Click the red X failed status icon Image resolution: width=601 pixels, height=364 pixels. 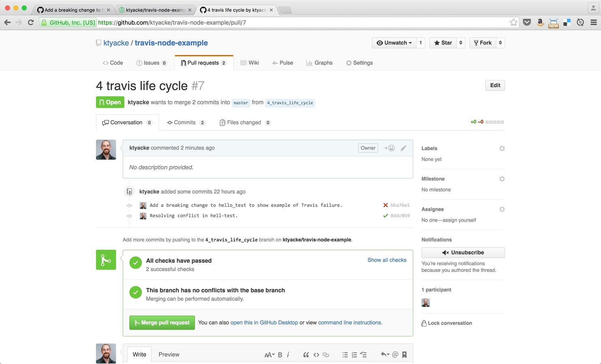point(385,205)
